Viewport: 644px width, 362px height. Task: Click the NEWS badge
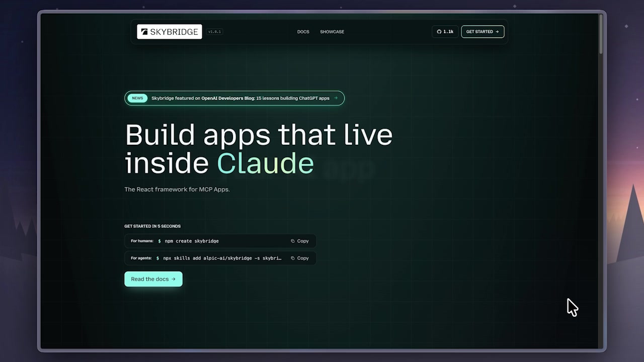click(137, 98)
